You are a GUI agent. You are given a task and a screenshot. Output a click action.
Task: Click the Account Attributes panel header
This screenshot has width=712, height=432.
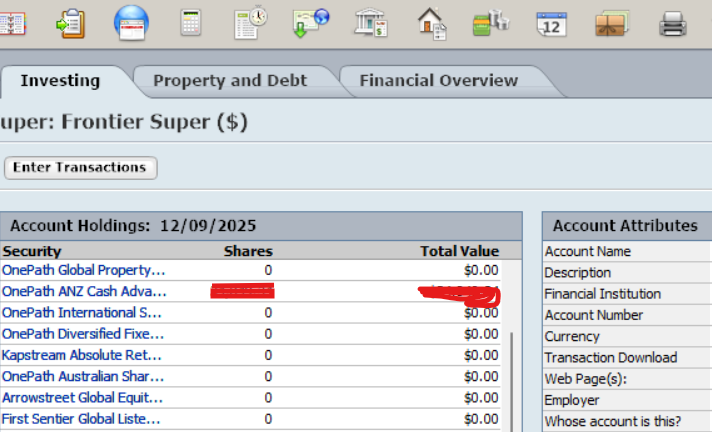pyautogui.click(x=627, y=226)
